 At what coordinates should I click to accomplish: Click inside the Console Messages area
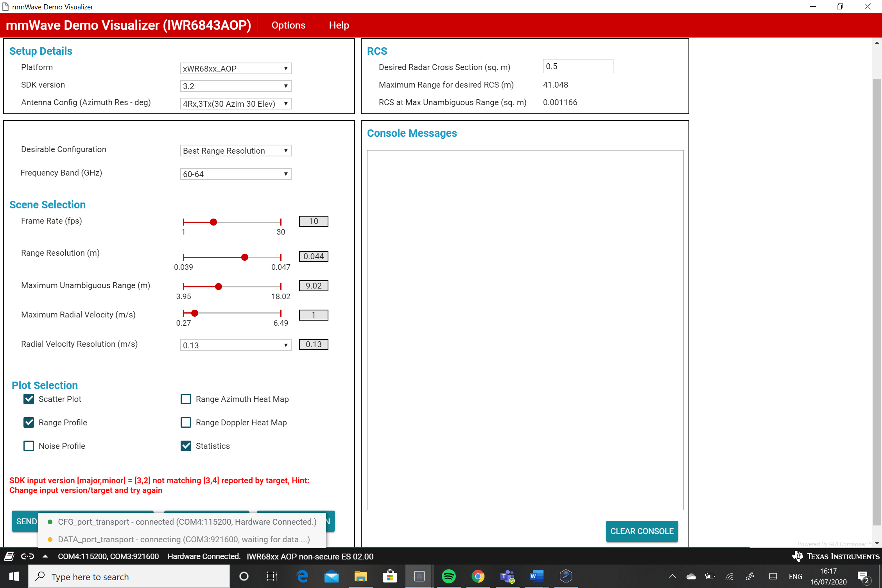click(525, 330)
